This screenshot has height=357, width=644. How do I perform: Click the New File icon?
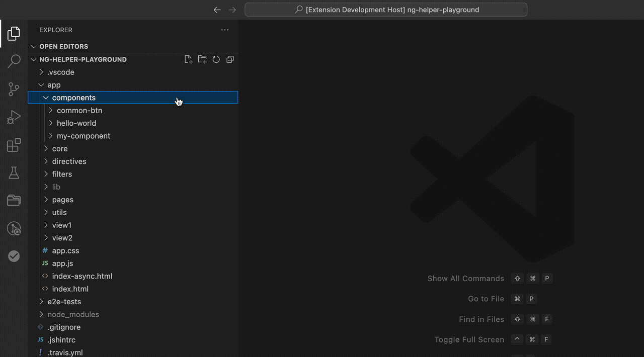[189, 59]
